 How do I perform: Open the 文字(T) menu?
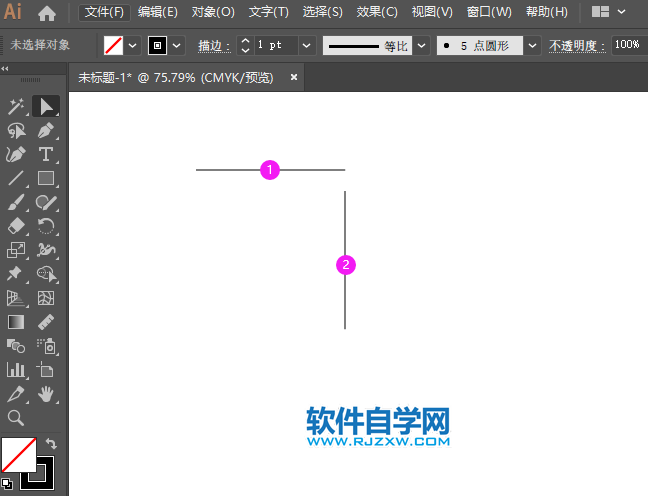point(269,12)
